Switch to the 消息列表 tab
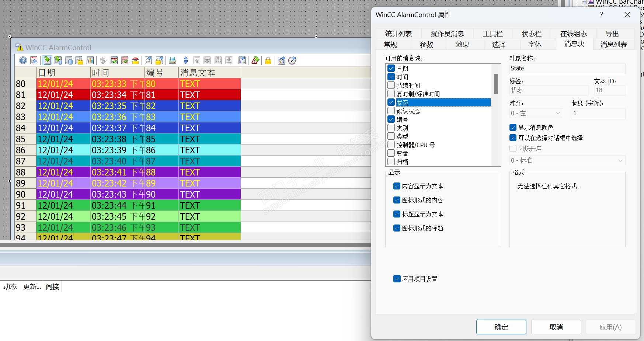 [x=613, y=45]
